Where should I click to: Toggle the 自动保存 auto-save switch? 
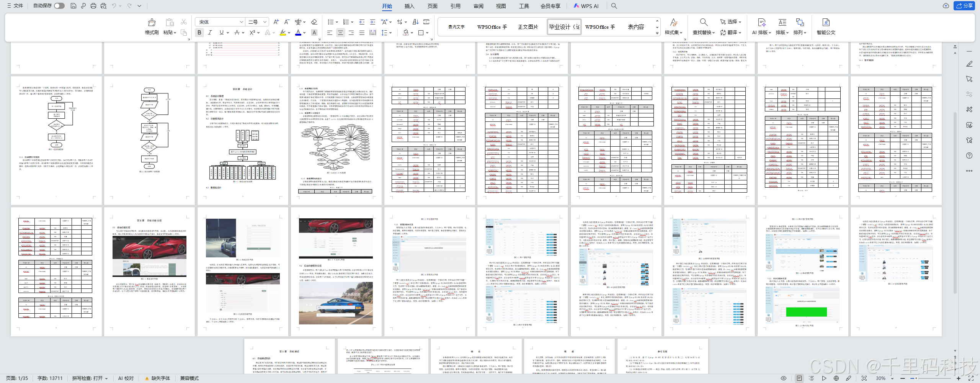pos(59,6)
